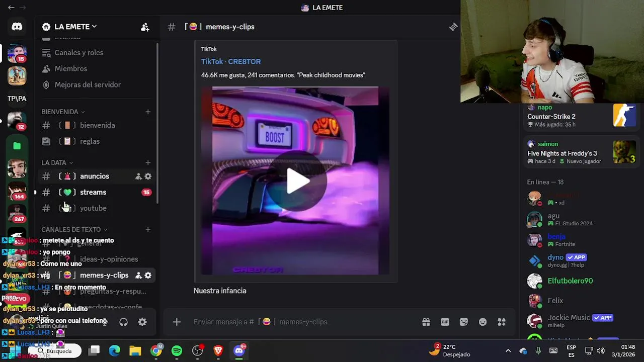
Task: Click create invite icon on anuncios channel
Action: click(138, 176)
